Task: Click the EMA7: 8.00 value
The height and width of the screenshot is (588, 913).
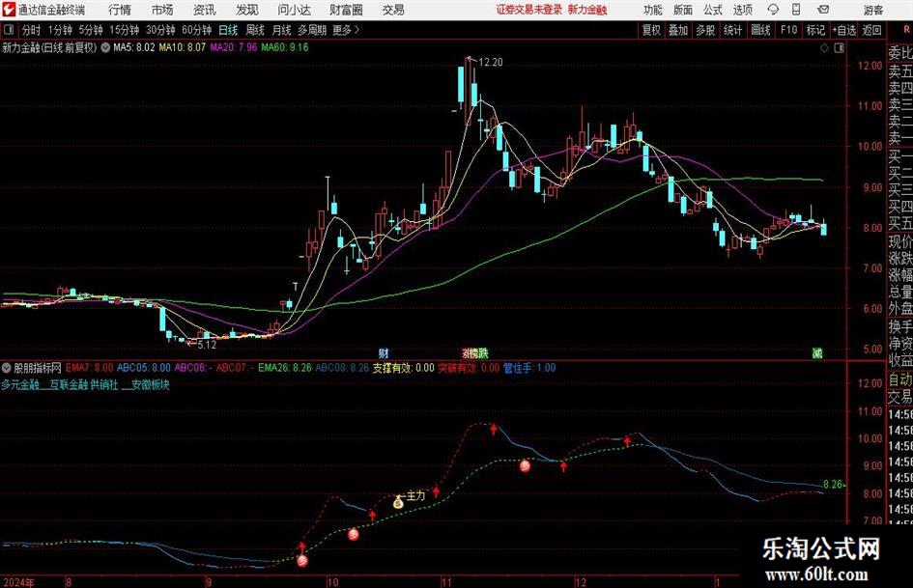Action: (x=90, y=368)
